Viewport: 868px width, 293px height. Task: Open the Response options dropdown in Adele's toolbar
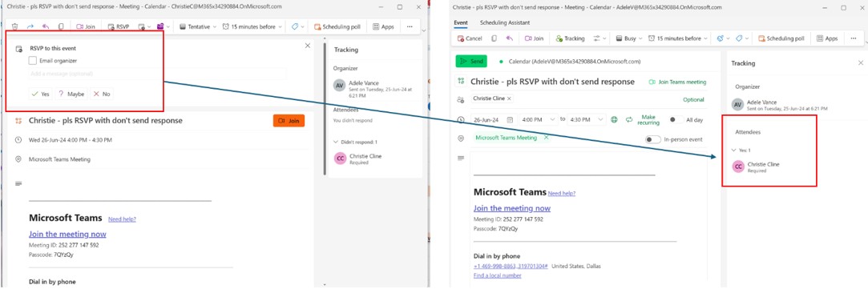[600, 38]
